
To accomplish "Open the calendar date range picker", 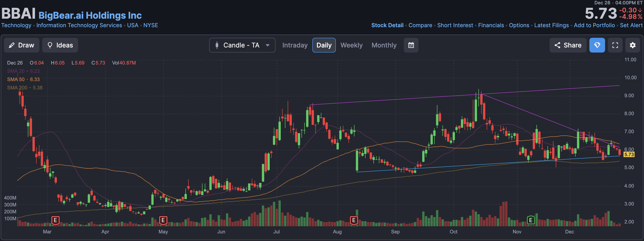I will (x=411, y=45).
